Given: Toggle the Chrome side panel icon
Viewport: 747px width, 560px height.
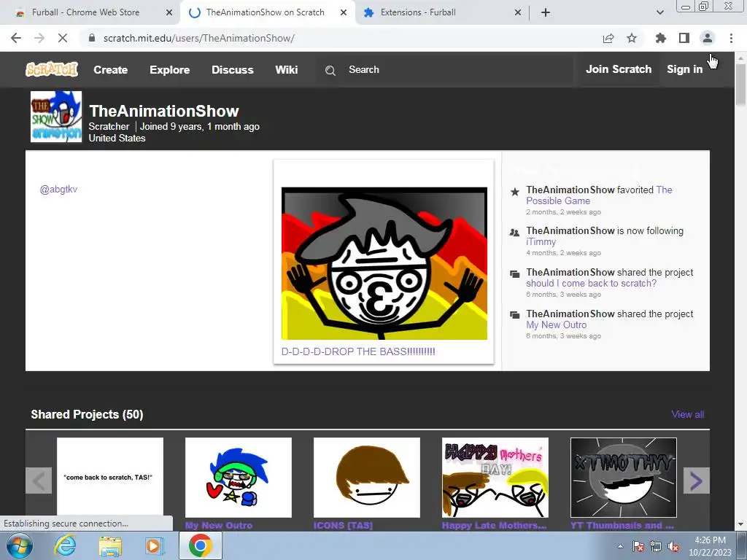Looking at the screenshot, I should [684, 38].
